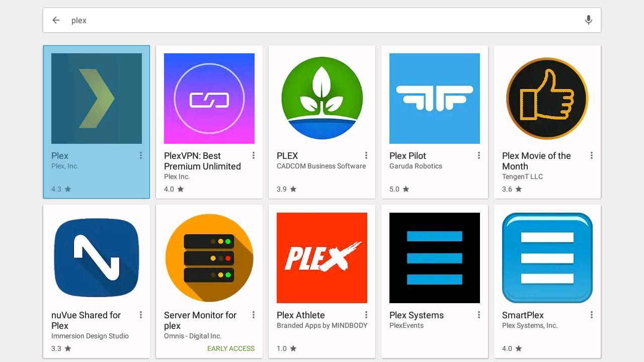The width and height of the screenshot is (644, 362).
Task: Open the green PLEX leaf icon
Action: coord(322,99)
